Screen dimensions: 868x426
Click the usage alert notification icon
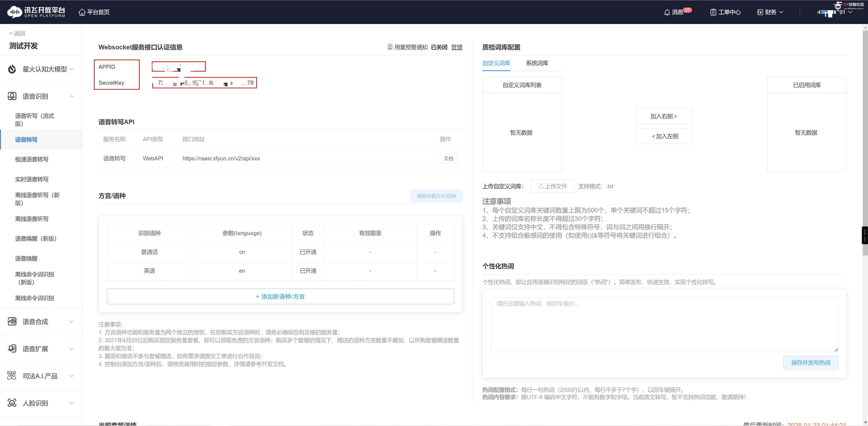(390, 47)
